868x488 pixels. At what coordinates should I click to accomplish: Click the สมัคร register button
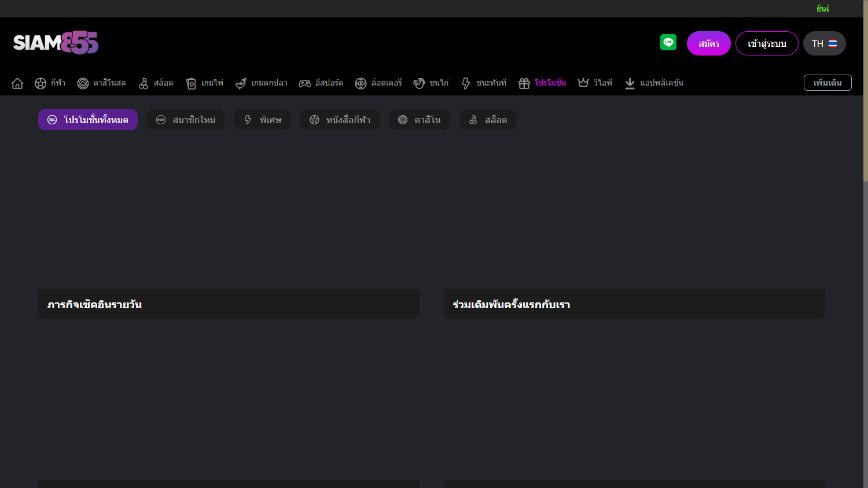coord(708,43)
